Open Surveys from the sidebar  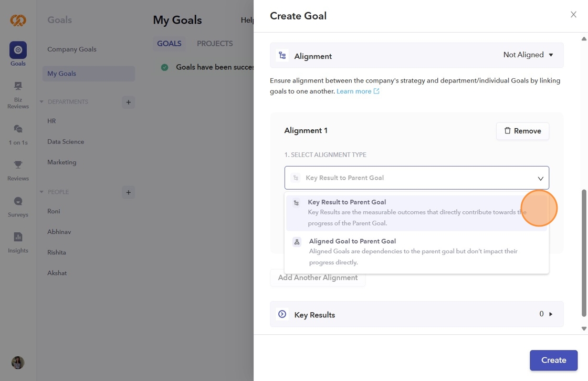click(x=18, y=201)
